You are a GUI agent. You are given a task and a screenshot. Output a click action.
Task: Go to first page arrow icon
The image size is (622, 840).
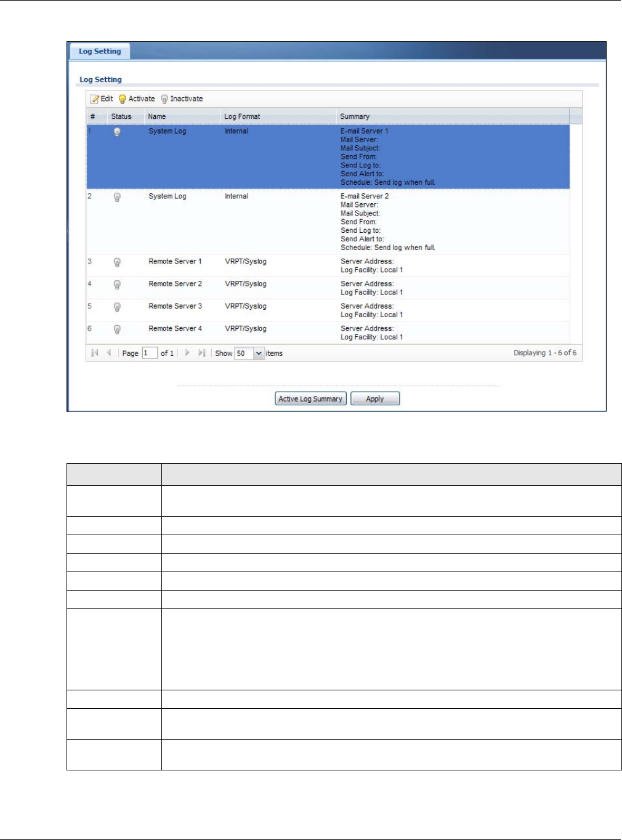pyautogui.click(x=95, y=353)
